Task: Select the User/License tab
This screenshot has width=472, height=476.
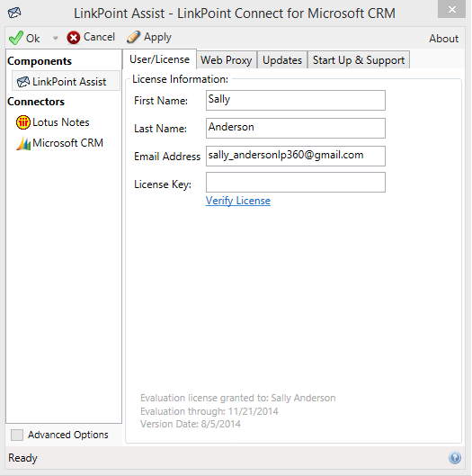Action: click(159, 59)
